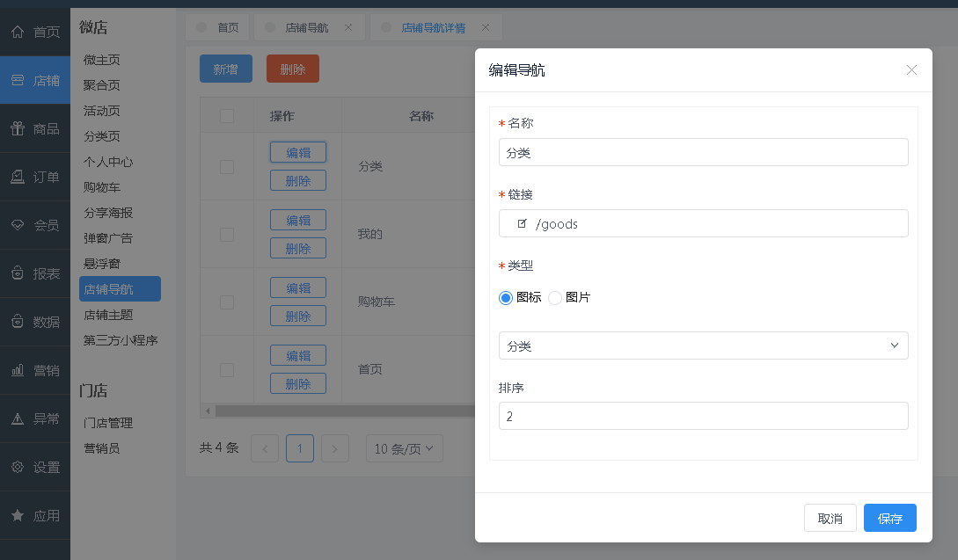Open 聚合页 in the submenu
Image resolution: width=958 pixels, height=560 pixels.
pyautogui.click(x=101, y=85)
